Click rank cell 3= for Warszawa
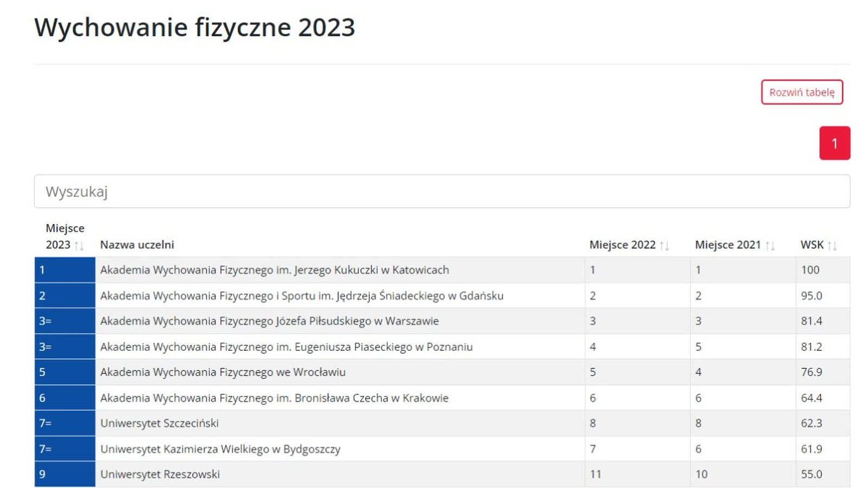 65,321
